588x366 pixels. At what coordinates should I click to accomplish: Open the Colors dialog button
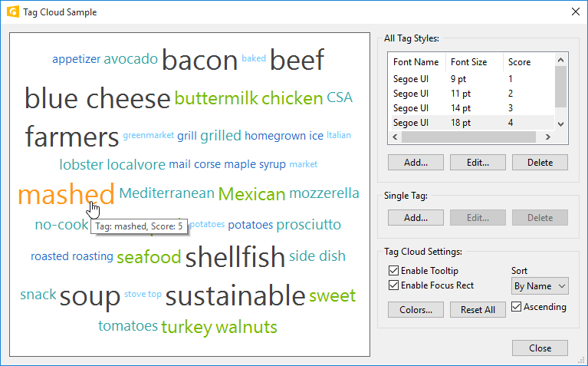(416, 310)
